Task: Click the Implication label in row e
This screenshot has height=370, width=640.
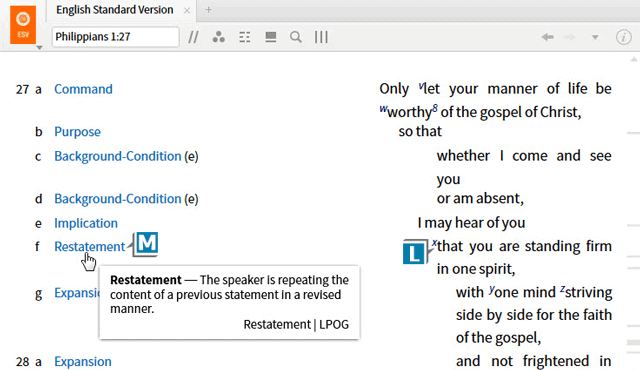Action: click(x=86, y=223)
